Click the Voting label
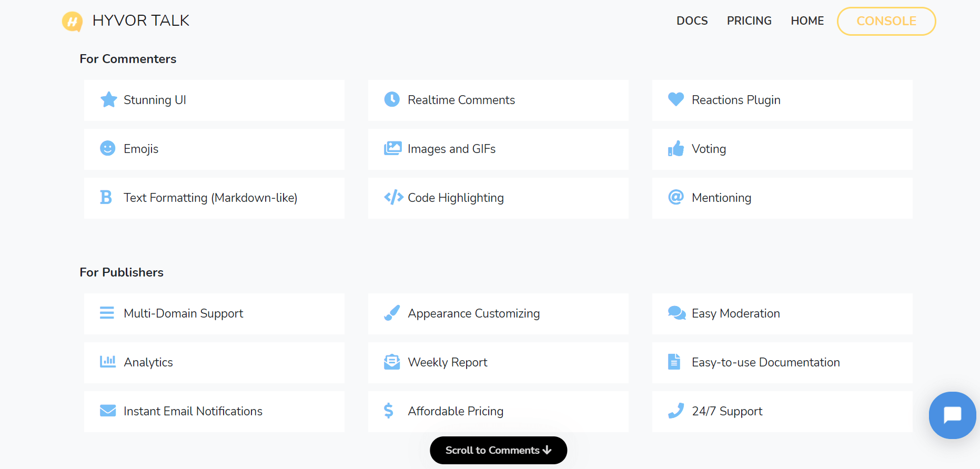The image size is (980, 469). pos(709,149)
